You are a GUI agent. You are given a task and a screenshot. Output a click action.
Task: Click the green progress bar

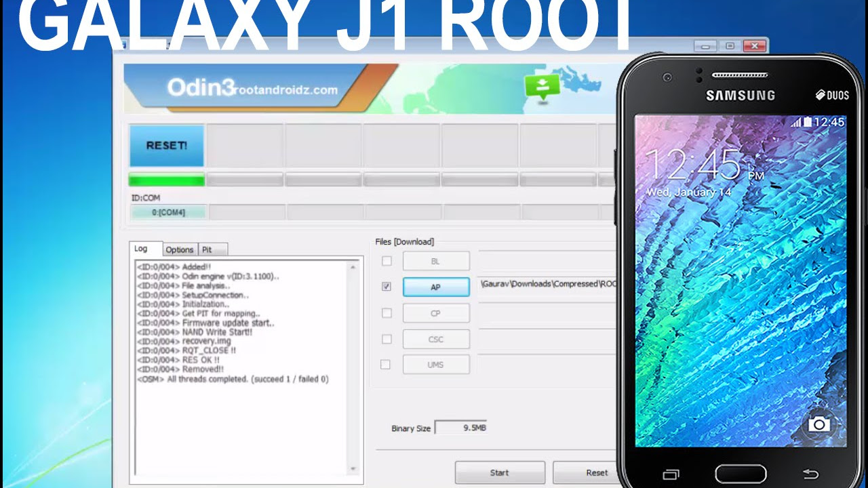pos(167,180)
